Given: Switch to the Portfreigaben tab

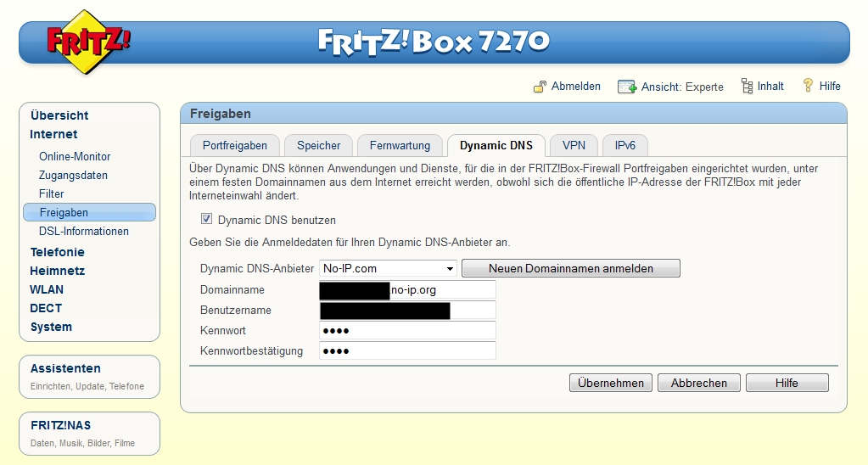Looking at the screenshot, I should click(x=235, y=146).
